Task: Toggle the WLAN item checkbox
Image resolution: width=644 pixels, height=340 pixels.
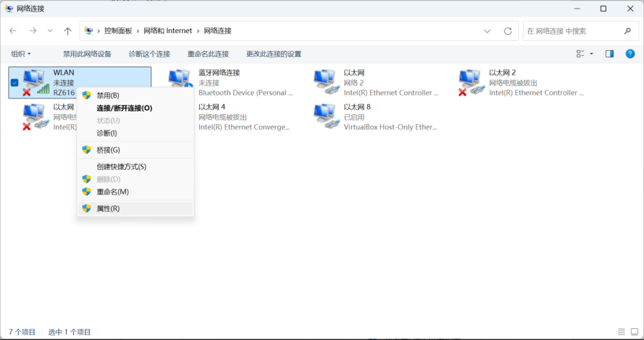Action: click(15, 83)
